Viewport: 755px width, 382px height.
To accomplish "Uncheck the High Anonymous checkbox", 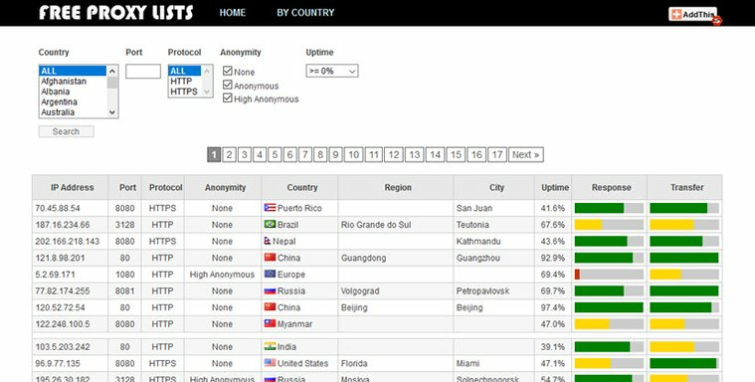I will point(227,98).
